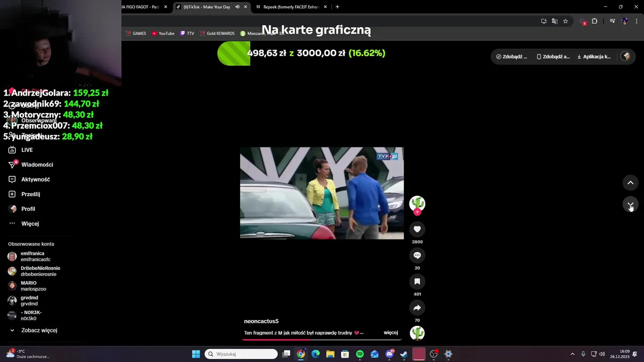Click the Windows Start button
The image size is (644, 362).
pyautogui.click(x=196, y=354)
